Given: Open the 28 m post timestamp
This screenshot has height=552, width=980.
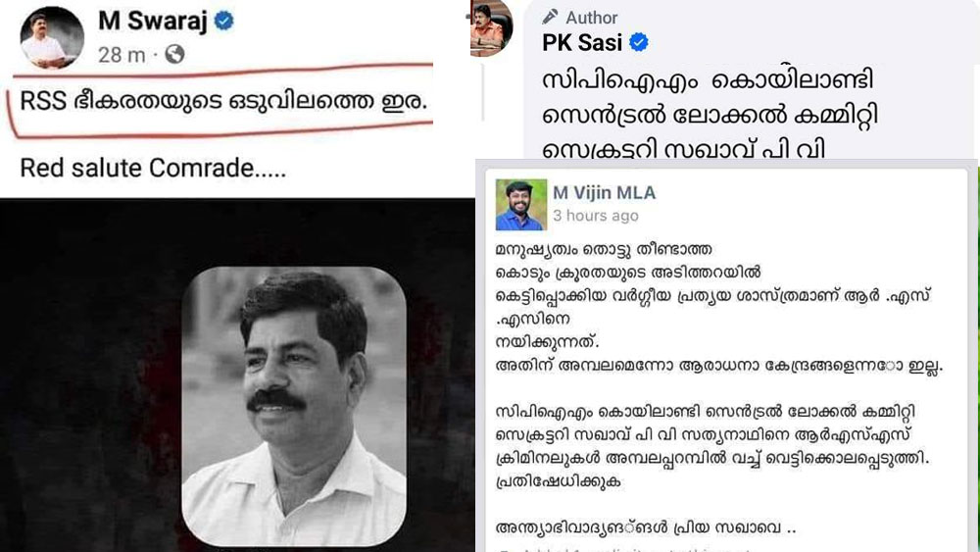Looking at the screenshot, I should tap(122, 55).
